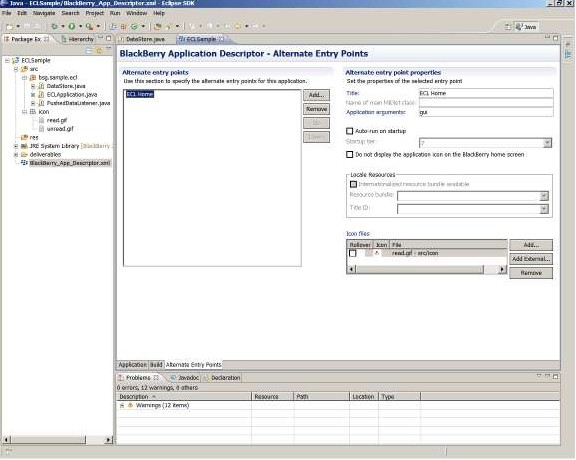
Task: Click Add... button for Icon files
Action: 531,245
